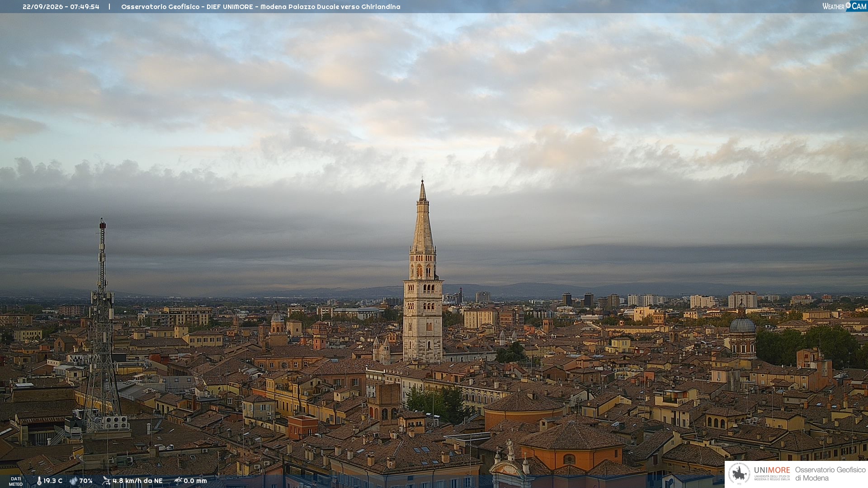Select the 4.8 km/h da NE wind reading
Image resolution: width=868 pixels, height=488 pixels.
pyautogui.click(x=137, y=481)
